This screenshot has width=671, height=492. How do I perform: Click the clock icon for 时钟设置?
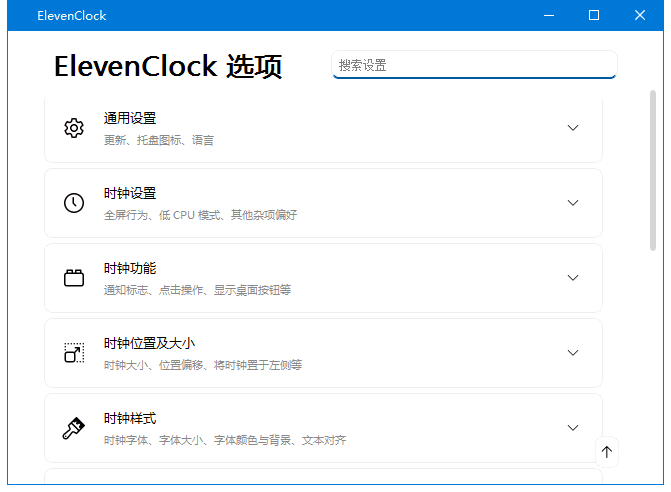coord(74,203)
